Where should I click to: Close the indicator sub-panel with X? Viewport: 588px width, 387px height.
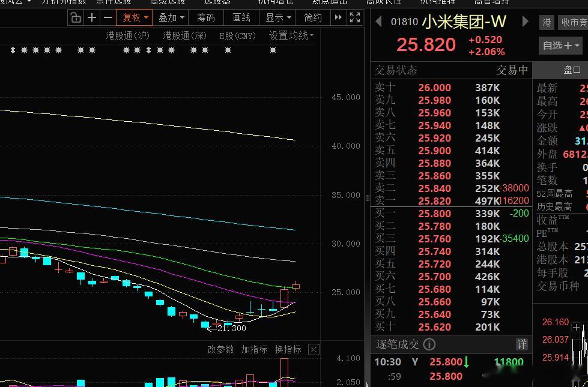tap(314, 350)
